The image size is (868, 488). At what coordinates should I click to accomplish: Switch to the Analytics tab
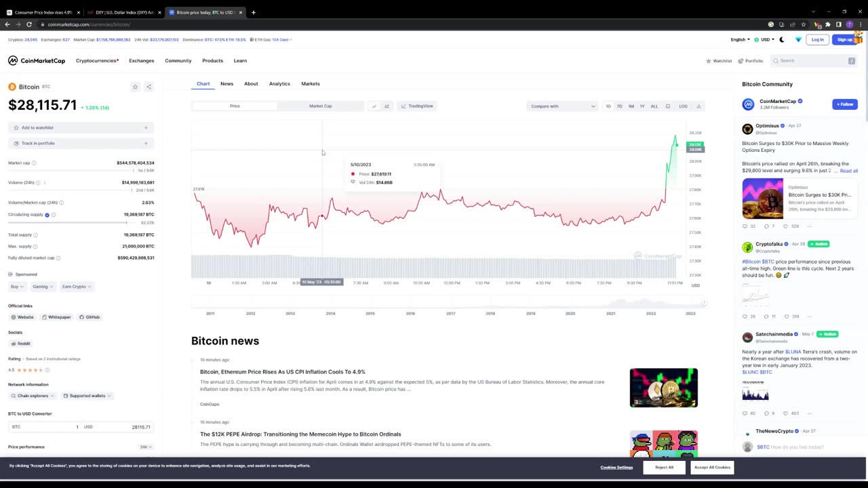point(279,84)
